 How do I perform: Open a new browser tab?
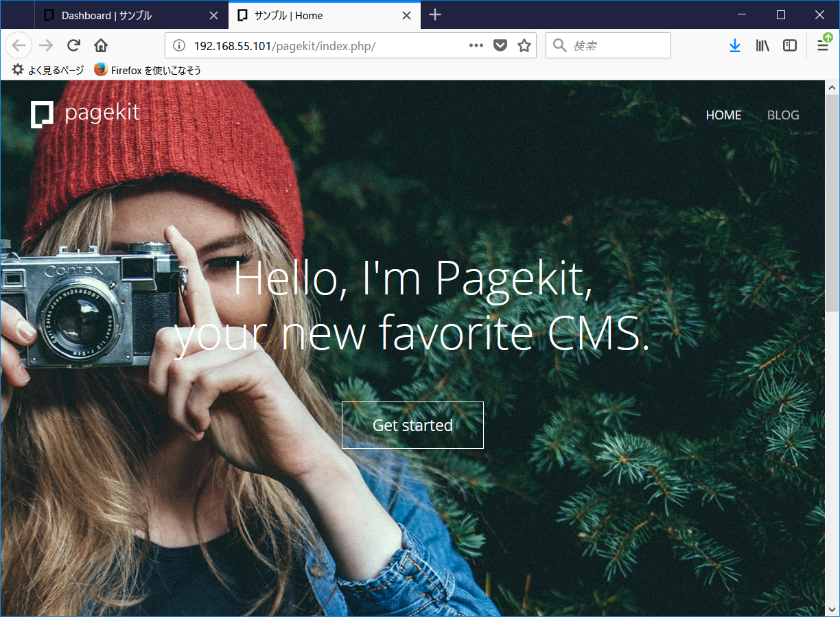pos(434,15)
